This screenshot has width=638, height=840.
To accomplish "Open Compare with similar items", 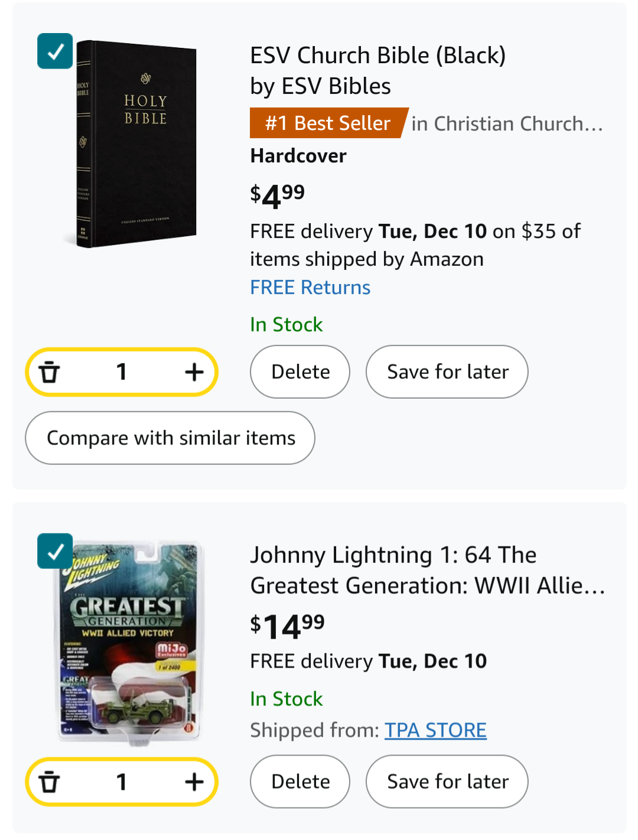I will [170, 438].
